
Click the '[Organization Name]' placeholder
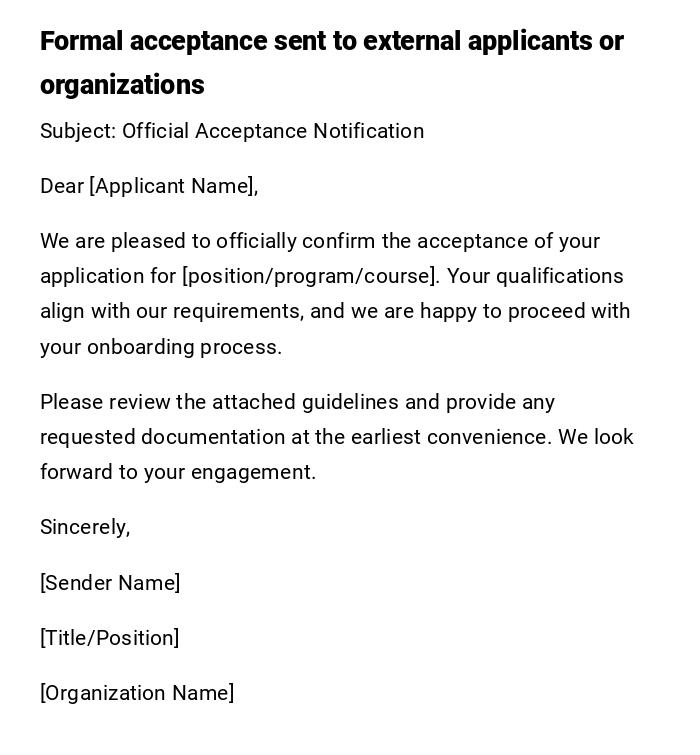pyautogui.click(x=137, y=693)
